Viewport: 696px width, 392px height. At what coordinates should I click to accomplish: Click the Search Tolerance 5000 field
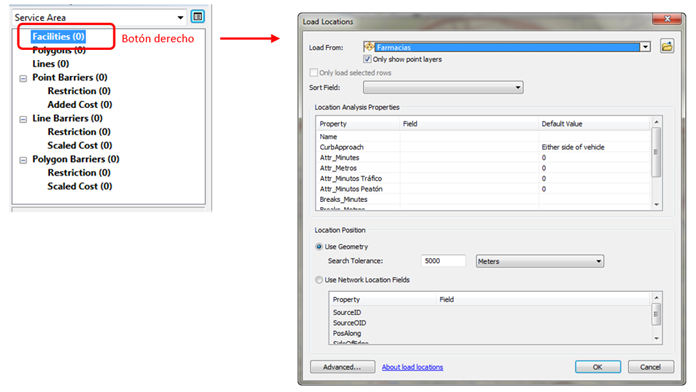click(x=443, y=261)
